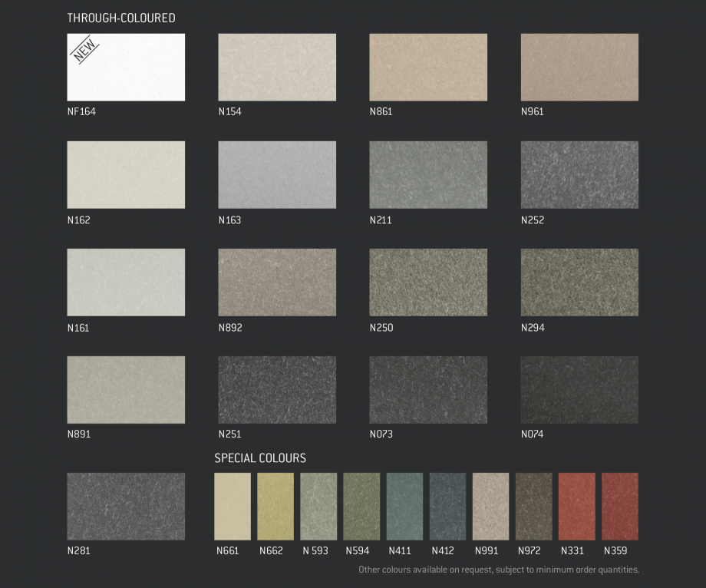Click the Special Colours heading
Viewport: 706px width, 588px height.
pos(260,458)
